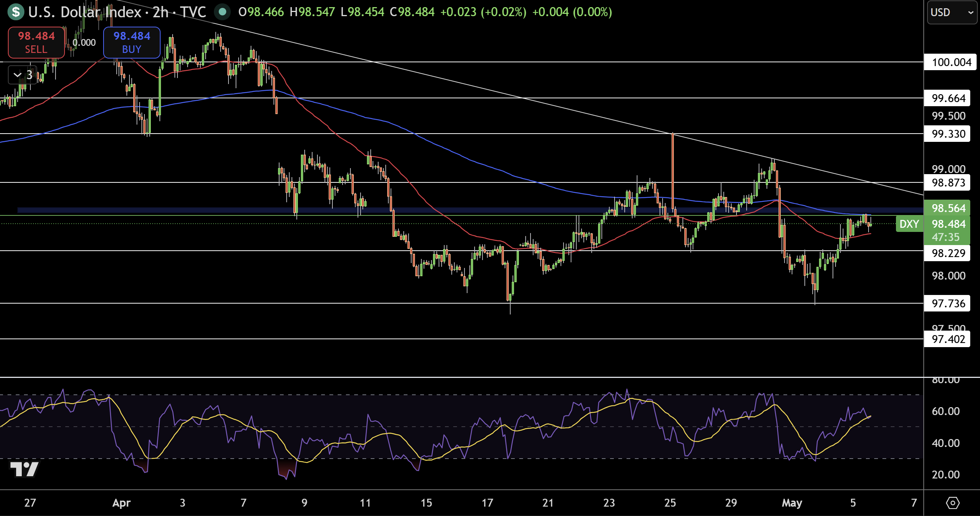980x516 pixels.
Task: Click the Apr label on time axis
Action: [x=121, y=503]
